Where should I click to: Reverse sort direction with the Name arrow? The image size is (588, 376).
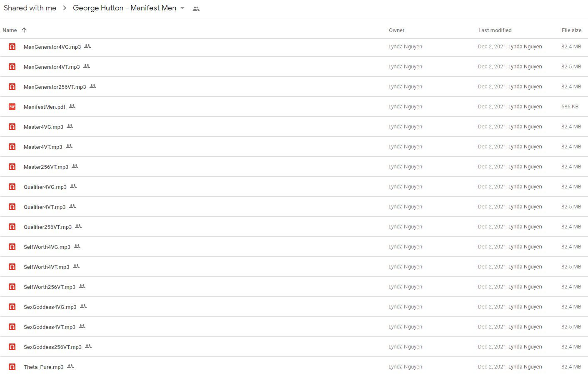pyautogui.click(x=24, y=30)
